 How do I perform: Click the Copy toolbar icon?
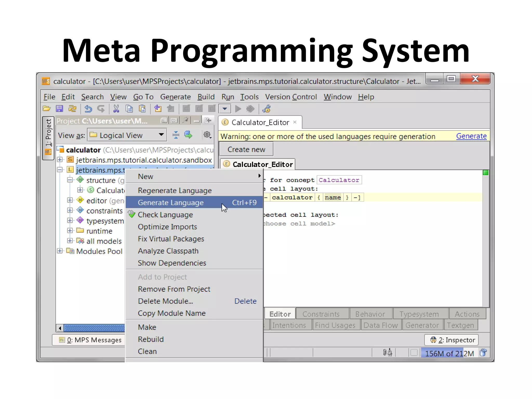pos(129,109)
